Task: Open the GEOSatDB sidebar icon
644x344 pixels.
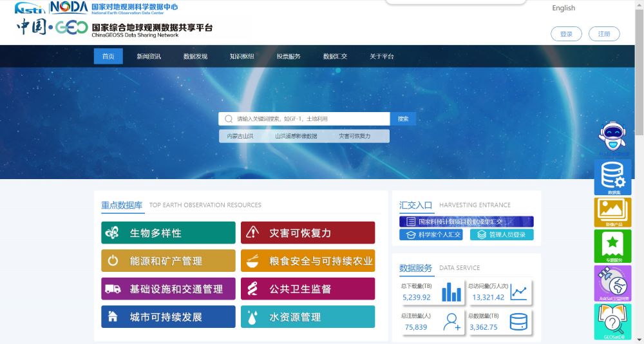Action: click(x=612, y=321)
